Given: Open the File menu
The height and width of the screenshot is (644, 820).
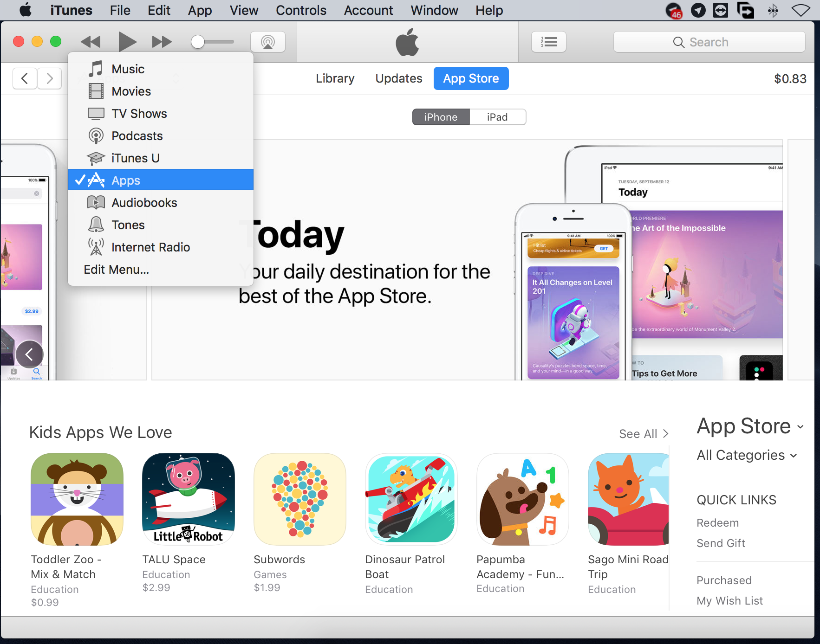Looking at the screenshot, I should click(x=120, y=10).
